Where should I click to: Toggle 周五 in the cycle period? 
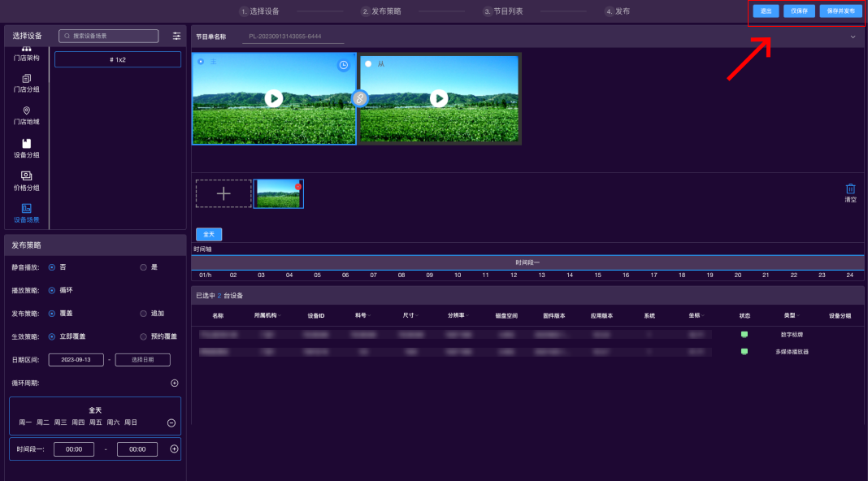96,422
